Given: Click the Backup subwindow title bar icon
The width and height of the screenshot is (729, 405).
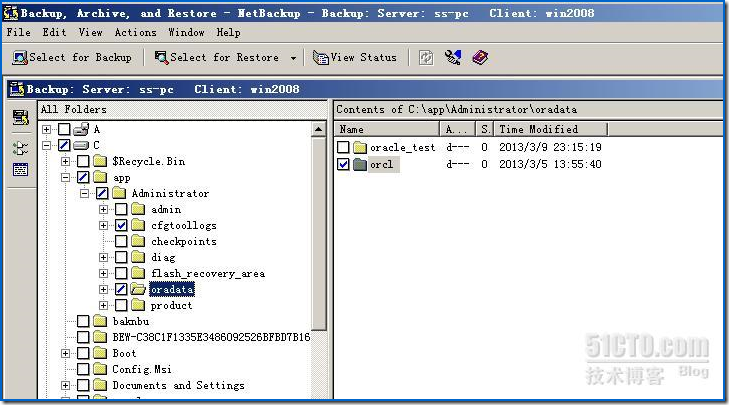Looking at the screenshot, I should click(x=17, y=89).
